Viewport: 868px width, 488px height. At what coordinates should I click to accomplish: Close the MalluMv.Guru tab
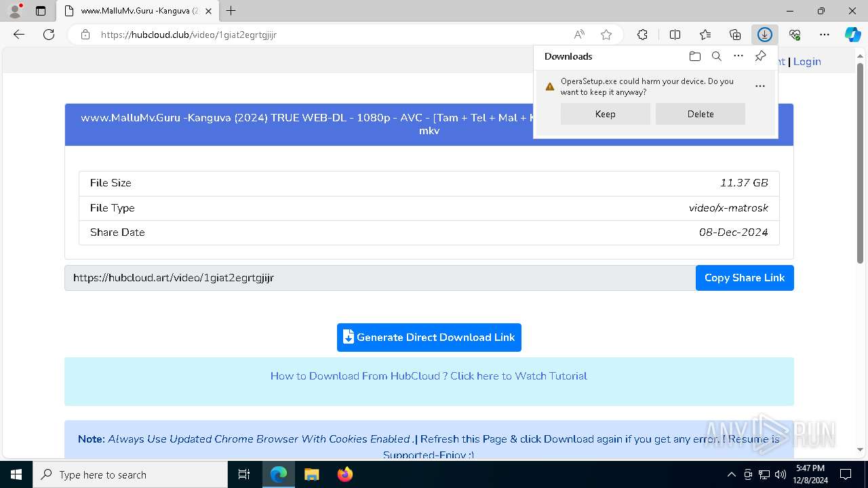point(209,11)
